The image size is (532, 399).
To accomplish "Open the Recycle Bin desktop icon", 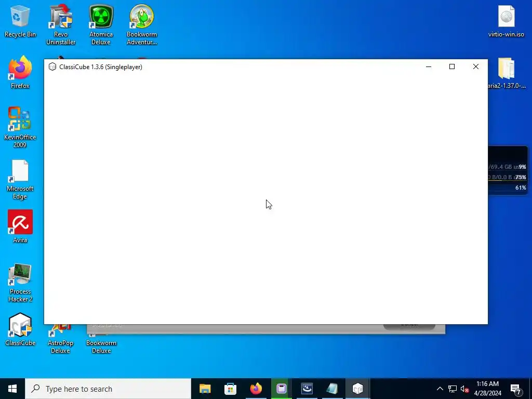I will [20, 22].
